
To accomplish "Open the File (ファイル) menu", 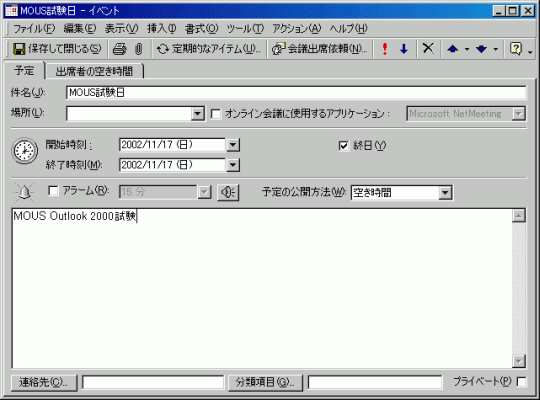I will (34, 29).
